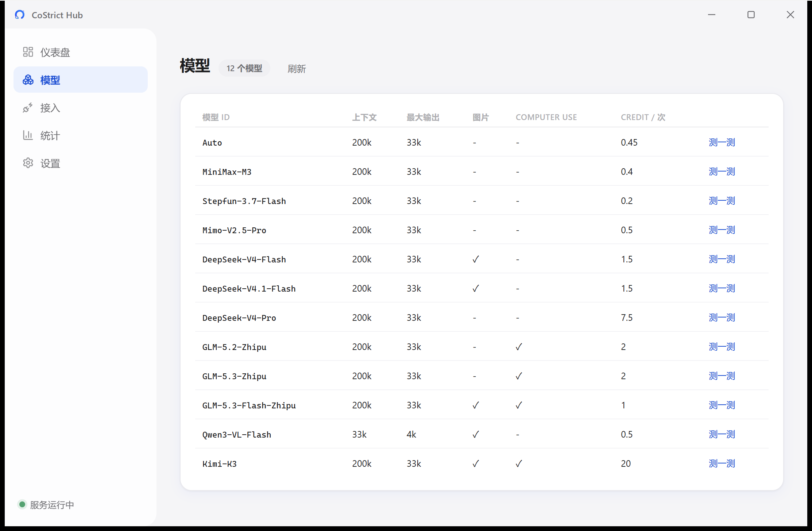Click the 20 credit value for Kimi-K3

[626, 463]
